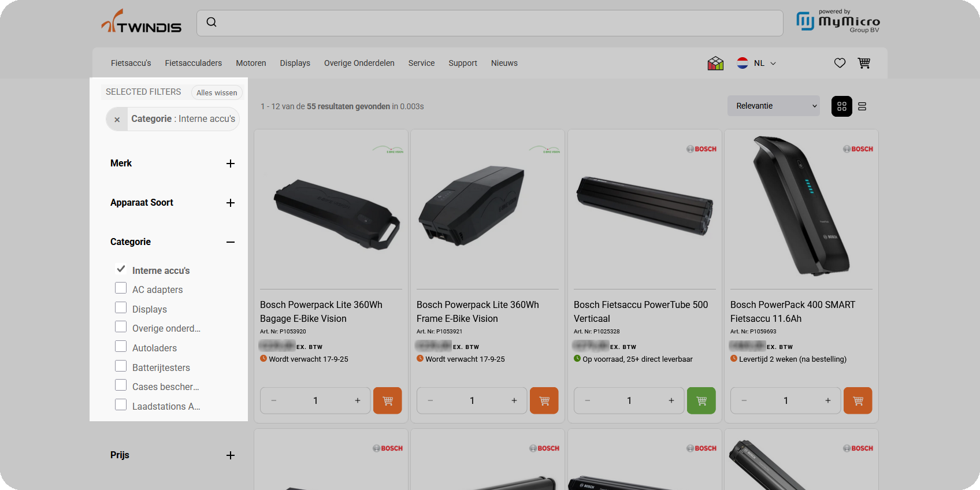This screenshot has width=980, height=490.
Task: Open the Fietsacculaders menu
Action: click(x=194, y=63)
